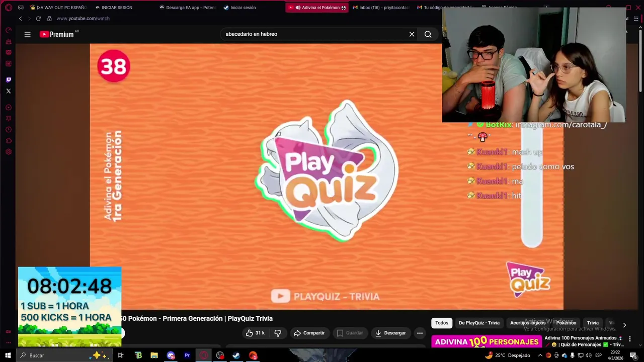Image resolution: width=644 pixels, height=362 pixels.
Task: Open 'Adivina 100 Personajes' recommended video thumbnail
Action: [486, 342]
